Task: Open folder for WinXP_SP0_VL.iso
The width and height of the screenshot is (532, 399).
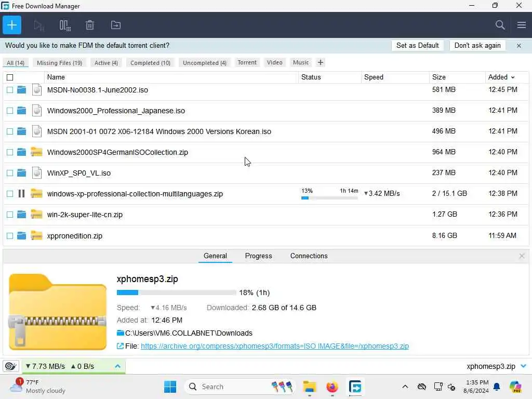Action: (21, 173)
